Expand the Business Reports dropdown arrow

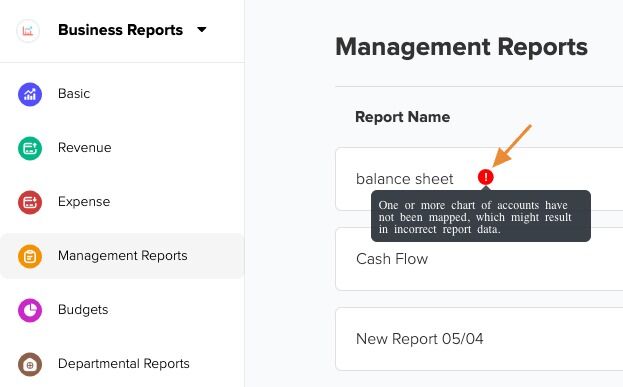(x=202, y=29)
